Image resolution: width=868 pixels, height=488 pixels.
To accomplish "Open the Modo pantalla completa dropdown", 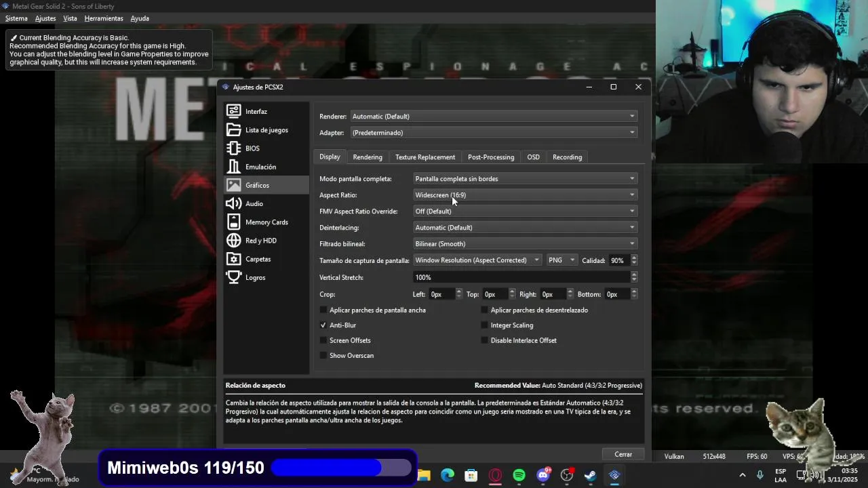I will point(525,179).
